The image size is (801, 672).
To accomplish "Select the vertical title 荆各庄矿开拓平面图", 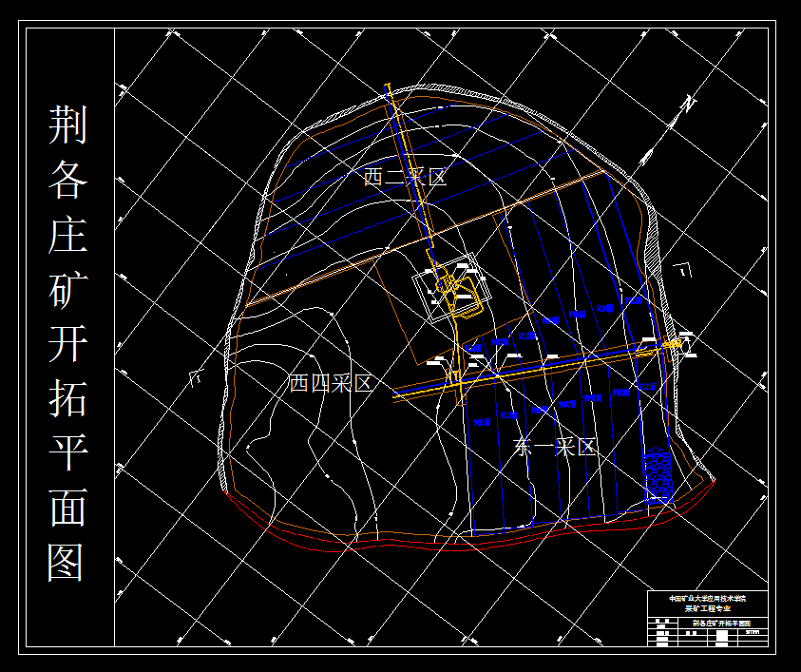I will [68, 343].
